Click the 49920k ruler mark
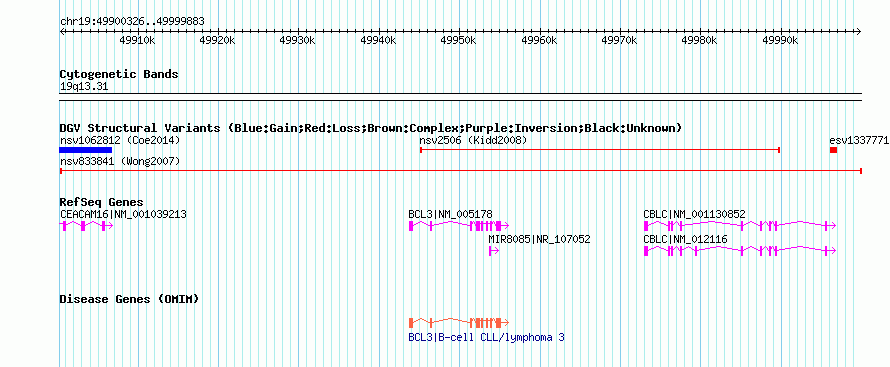This screenshot has height=367, width=890. 218,41
